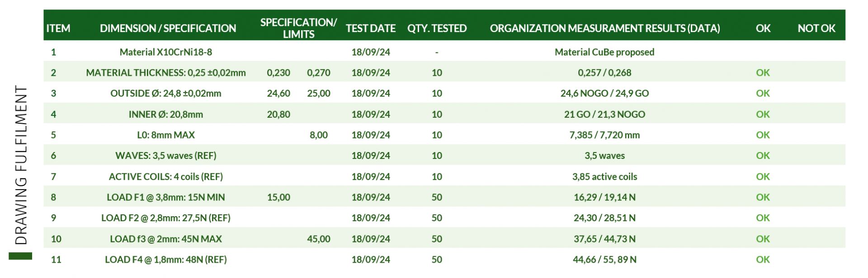Click the NOT OK column header
Image resolution: width=868 pixels, height=278 pixels.
[x=816, y=28]
